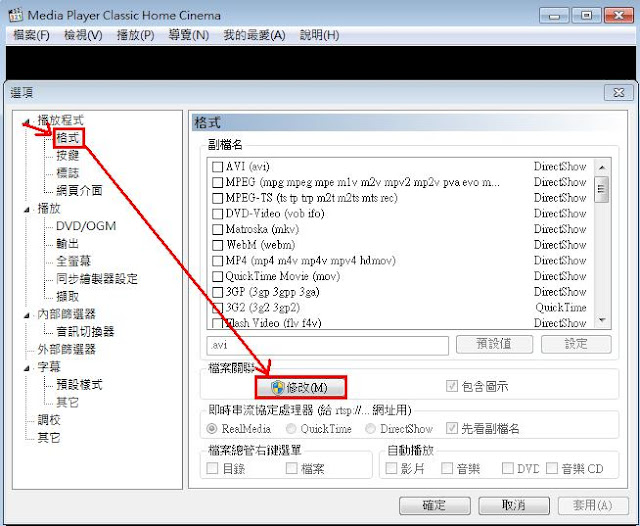Viewport: 640px width, 526px height.
Task: Collapse the 字幕 tree node
Action: click(x=27, y=368)
